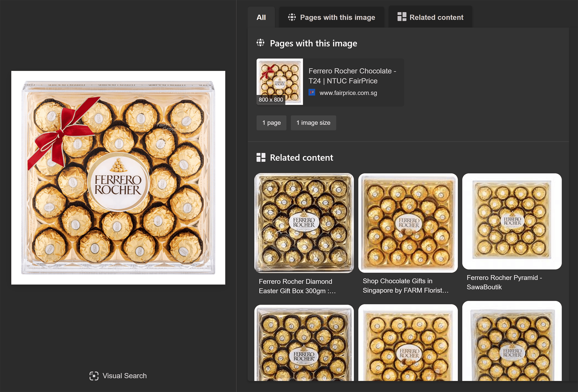Click the globe icon on Pages with this image tab
This screenshot has width=578, height=392.
click(x=292, y=17)
